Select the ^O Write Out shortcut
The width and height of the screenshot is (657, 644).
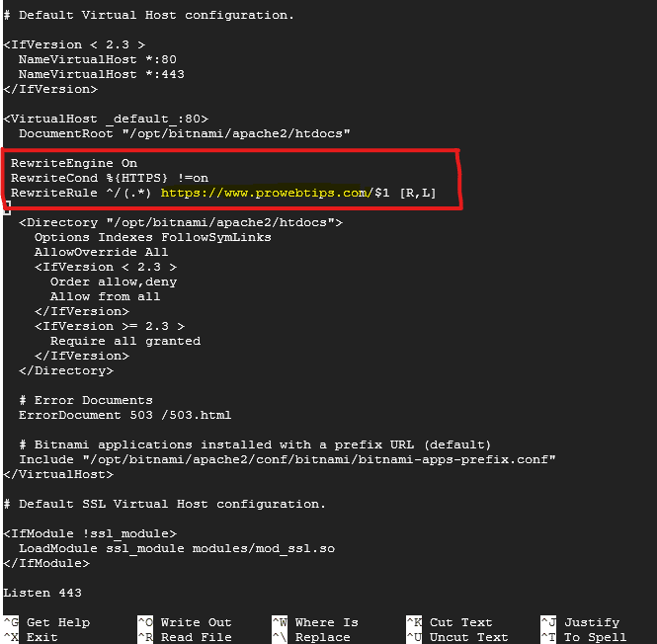[185, 622]
